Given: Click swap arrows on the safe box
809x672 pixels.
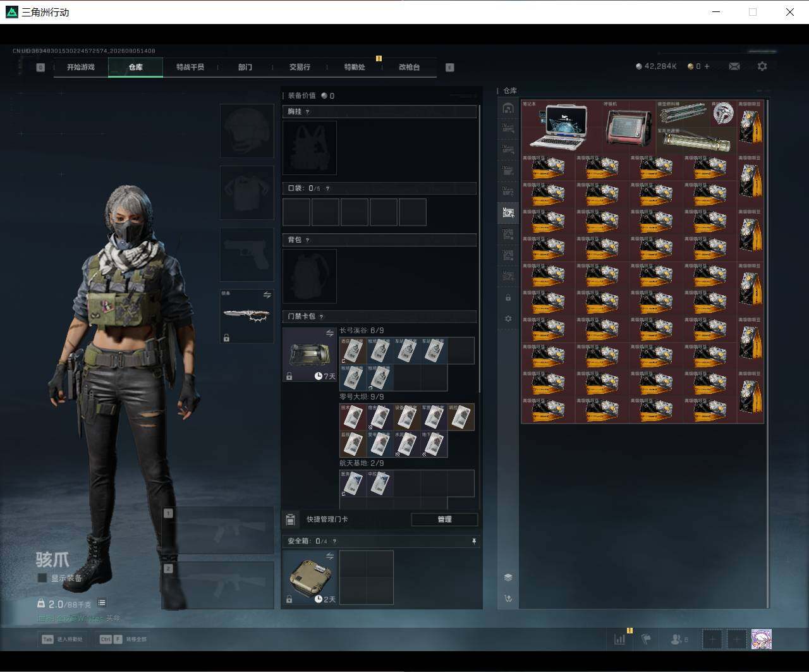Looking at the screenshot, I should (329, 556).
